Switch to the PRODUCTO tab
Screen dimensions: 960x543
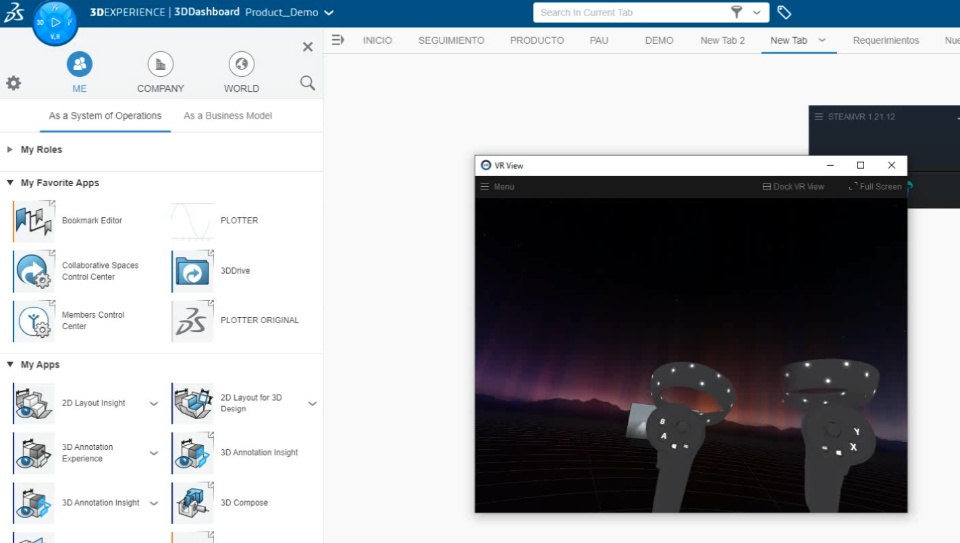click(x=537, y=40)
